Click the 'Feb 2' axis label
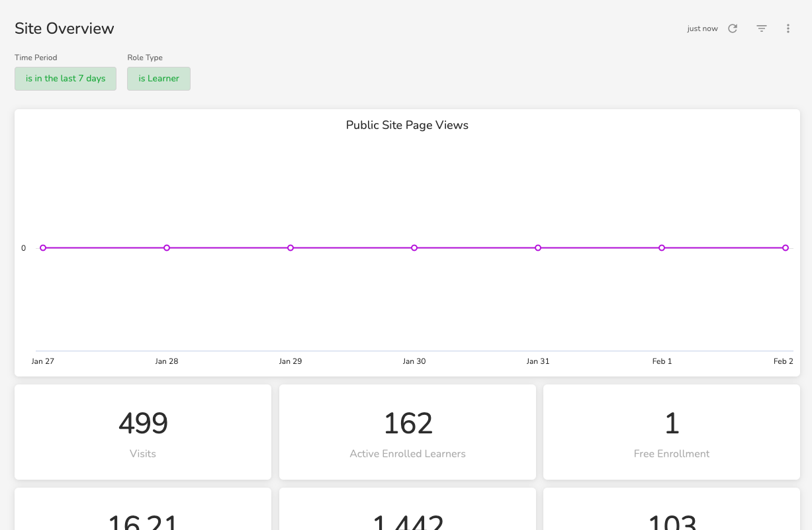Image resolution: width=812 pixels, height=530 pixels. pos(784,361)
